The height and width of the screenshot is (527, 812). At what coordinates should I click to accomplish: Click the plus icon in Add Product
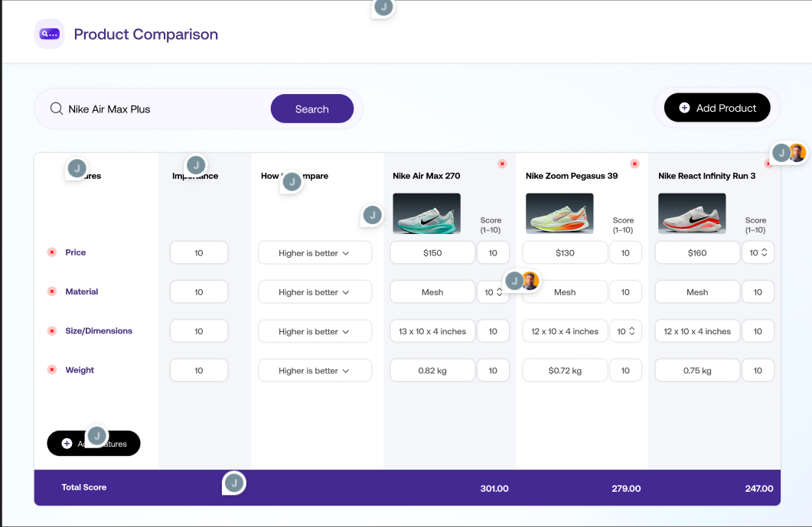click(x=684, y=108)
